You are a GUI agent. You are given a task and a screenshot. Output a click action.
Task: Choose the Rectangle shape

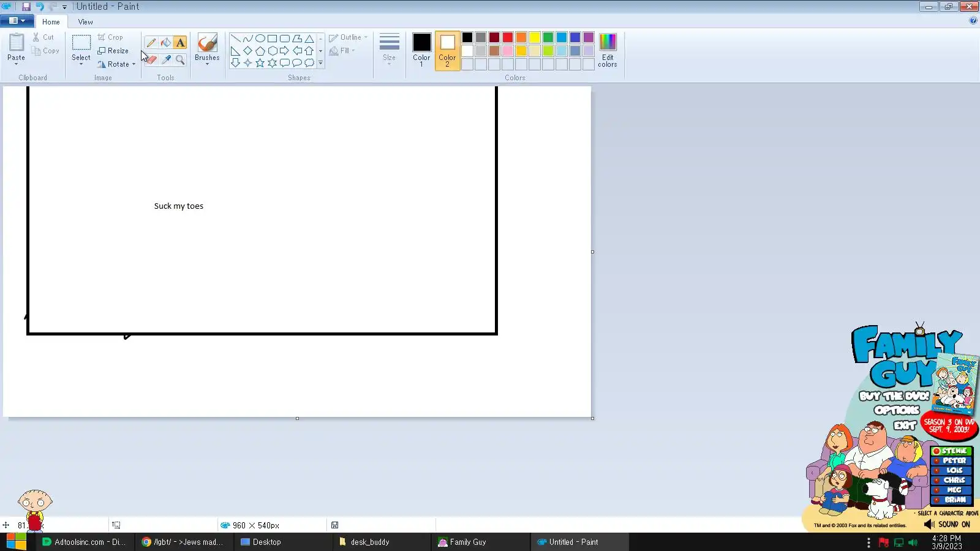click(272, 39)
